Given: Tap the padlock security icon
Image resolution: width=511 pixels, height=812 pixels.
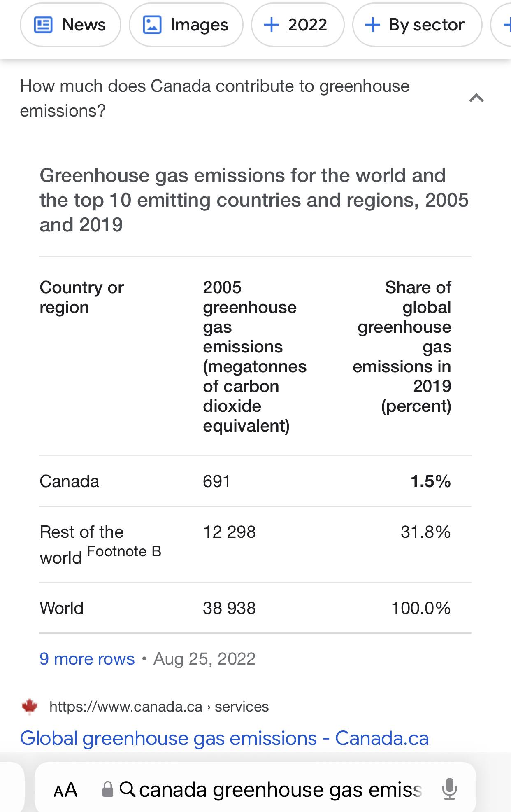Looking at the screenshot, I should (108, 789).
